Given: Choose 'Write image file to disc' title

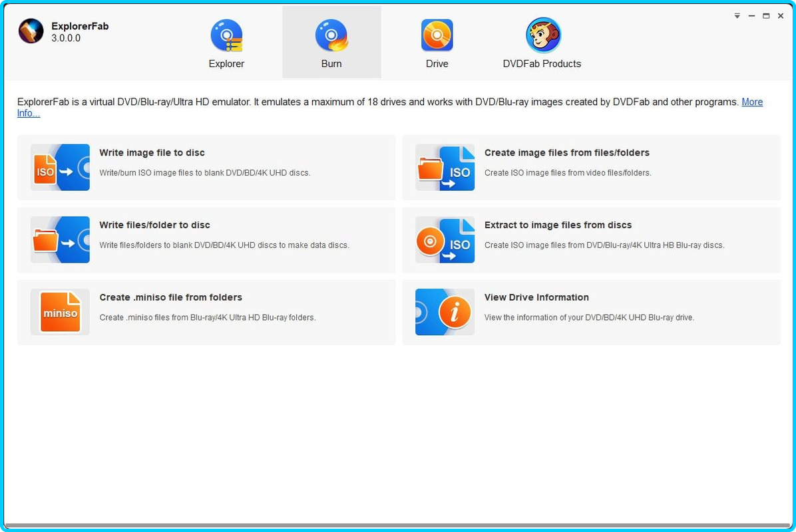Looking at the screenshot, I should pos(152,153).
